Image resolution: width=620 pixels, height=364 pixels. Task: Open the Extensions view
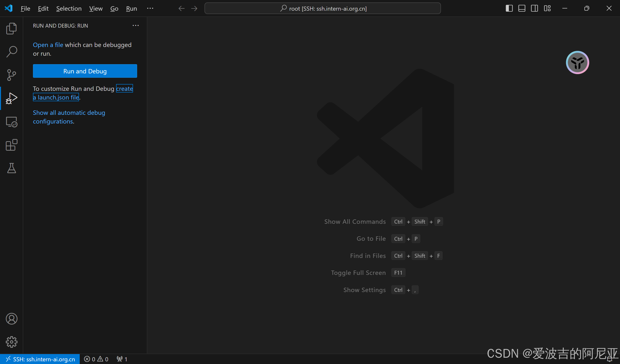11,145
